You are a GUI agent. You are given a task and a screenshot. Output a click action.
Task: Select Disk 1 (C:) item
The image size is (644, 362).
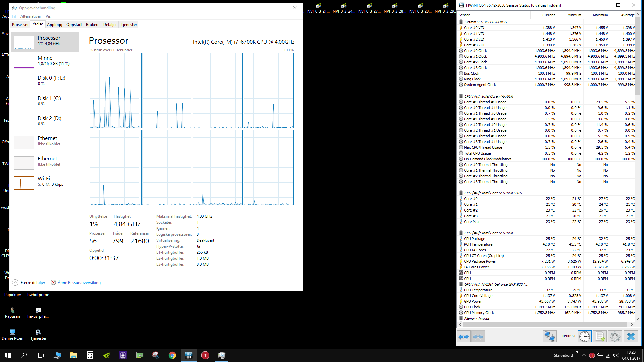45,103
